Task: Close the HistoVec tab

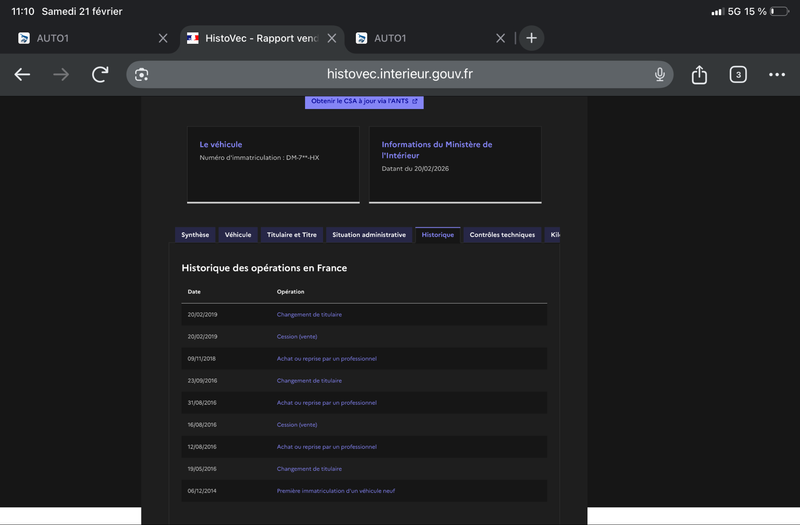Action: [x=332, y=38]
